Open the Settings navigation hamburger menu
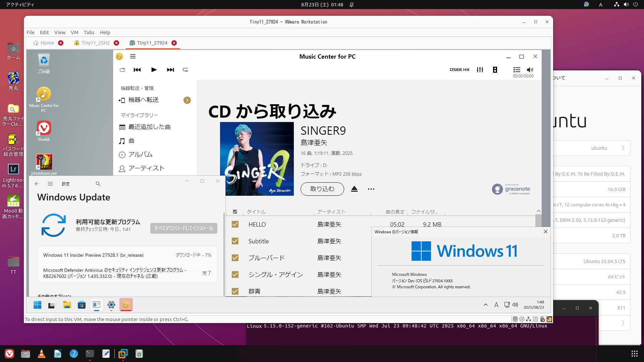The height and width of the screenshot is (362, 644). tap(50, 184)
